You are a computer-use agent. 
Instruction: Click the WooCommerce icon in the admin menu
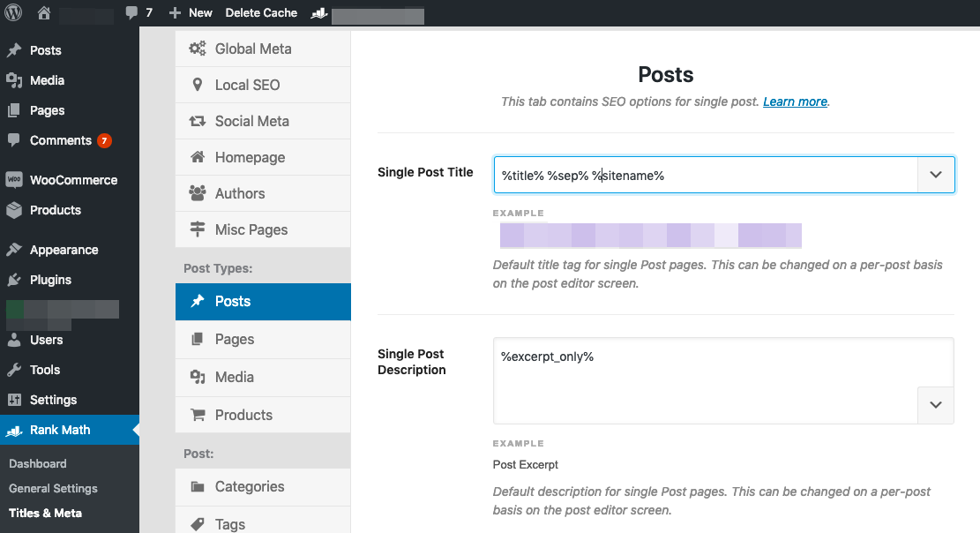(x=14, y=179)
